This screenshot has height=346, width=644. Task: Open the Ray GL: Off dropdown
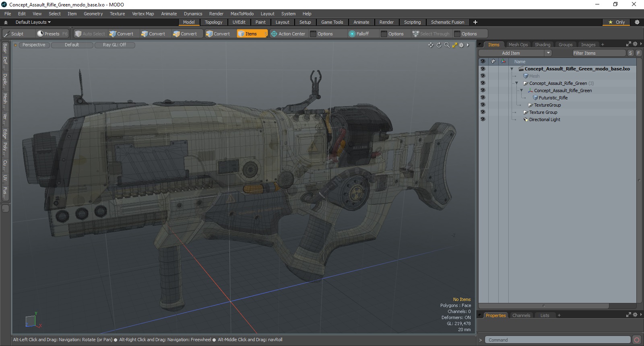pyautogui.click(x=114, y=45)
